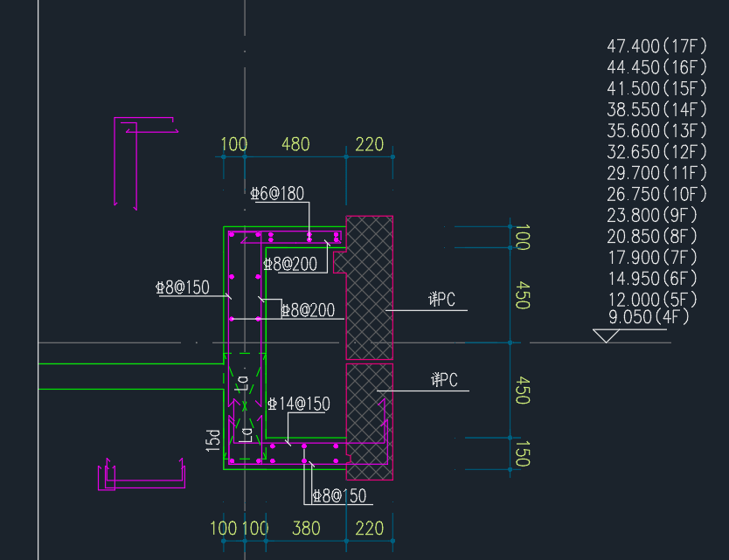Image resolution: width=729 pixels, height=560 pixels.
Task: Select the Φ6@180 rebar annotation
Action: tap(277, 194)
